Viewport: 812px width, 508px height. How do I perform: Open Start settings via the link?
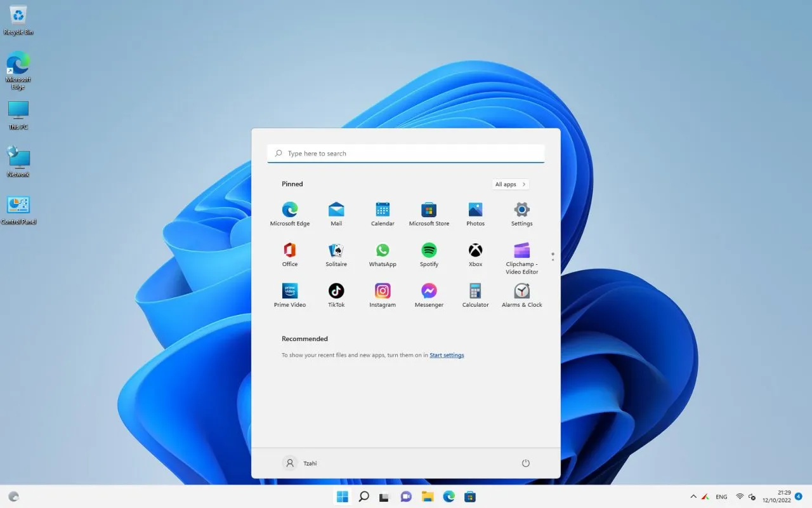coord(447,355)
